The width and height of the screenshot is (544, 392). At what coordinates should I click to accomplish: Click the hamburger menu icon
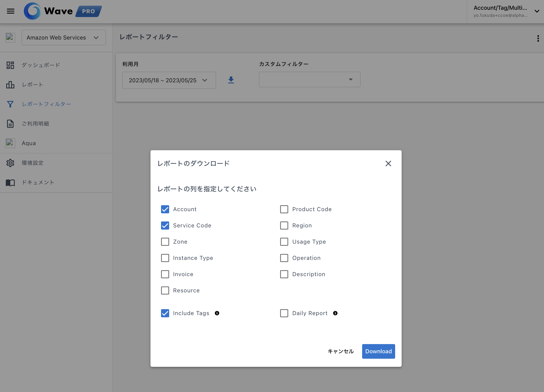pyautogui.click(x=11, y=11)
